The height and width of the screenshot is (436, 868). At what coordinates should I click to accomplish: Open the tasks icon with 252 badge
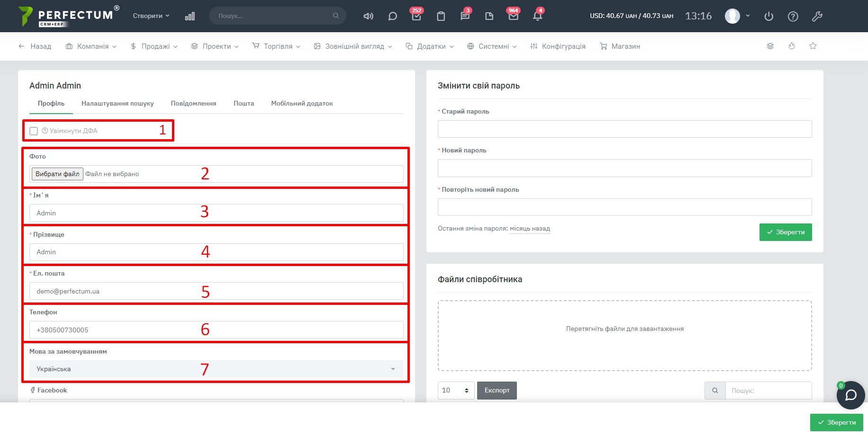(416, 16)
